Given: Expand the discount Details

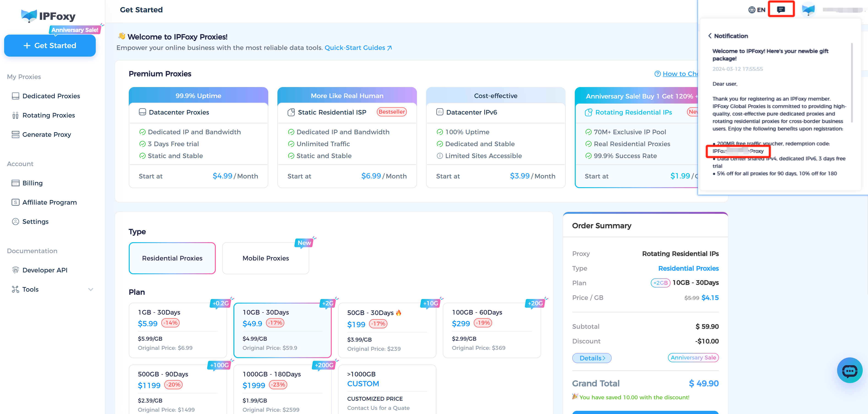Looking at the screenshot, I should pyautogui.click(x=592, y=358).
